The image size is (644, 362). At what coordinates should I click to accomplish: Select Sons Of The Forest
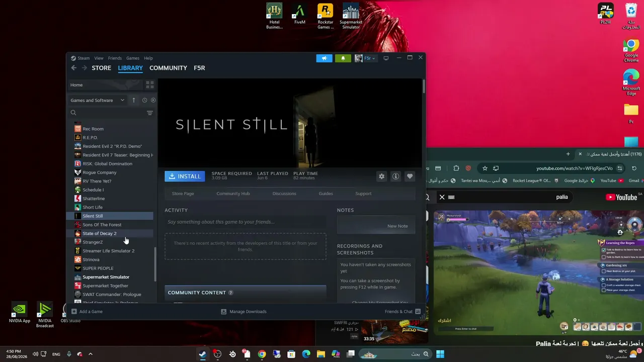tap(113, 225)
